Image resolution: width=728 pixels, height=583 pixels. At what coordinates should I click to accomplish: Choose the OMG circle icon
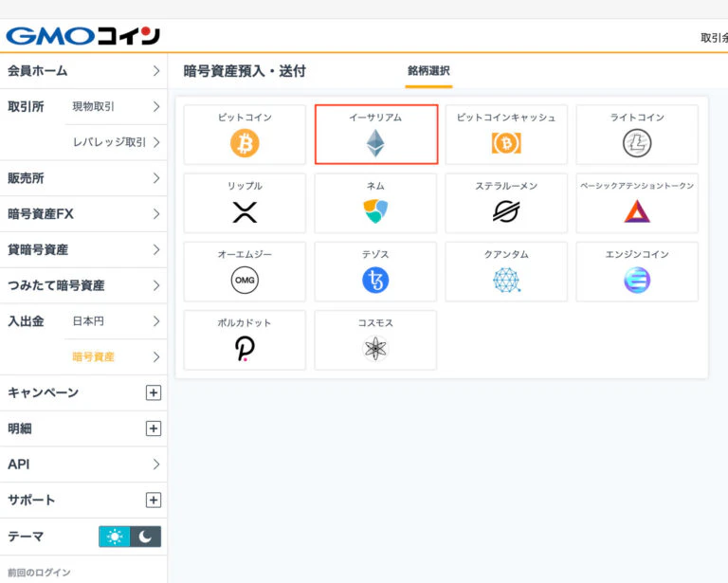pos(245,280)
